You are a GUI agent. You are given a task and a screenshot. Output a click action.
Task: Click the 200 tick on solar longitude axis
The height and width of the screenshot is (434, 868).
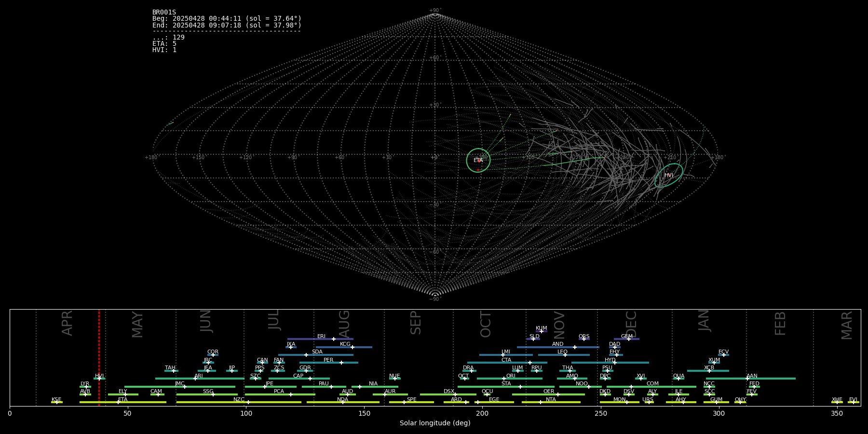click(482, 413)
